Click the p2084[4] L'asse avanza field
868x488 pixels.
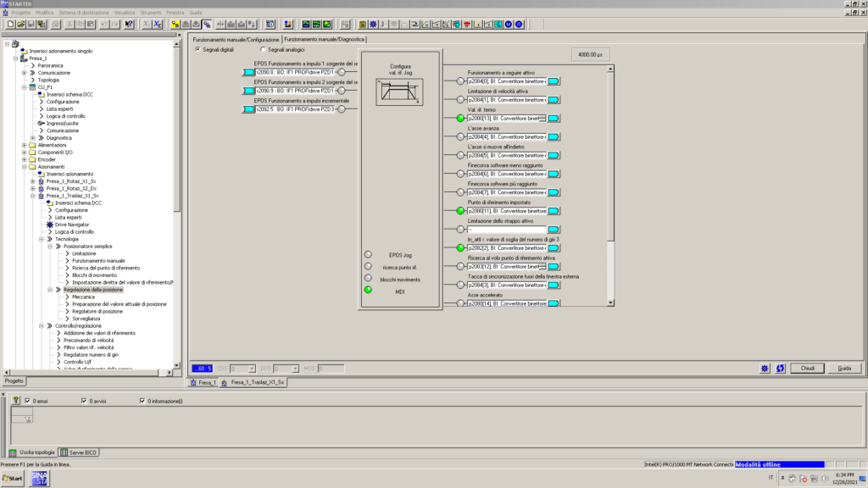[x=507, y=136]
